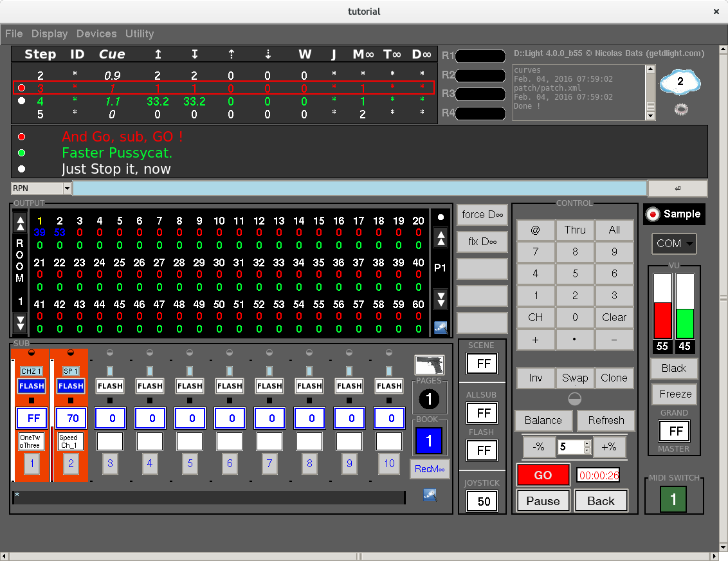This screenshot has height=561, width=728.
Task: Click the pages circle icon showing 1
Action: coord(429,400)
